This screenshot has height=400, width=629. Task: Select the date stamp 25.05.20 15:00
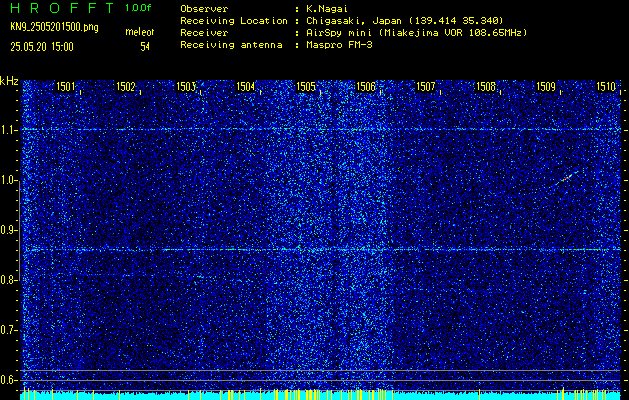[x=42, y=47]
